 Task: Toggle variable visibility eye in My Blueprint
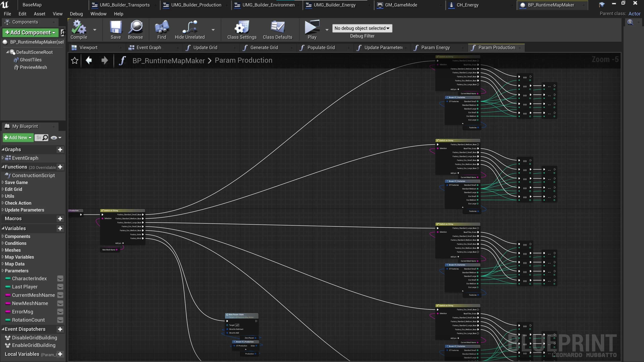point(54,137)
